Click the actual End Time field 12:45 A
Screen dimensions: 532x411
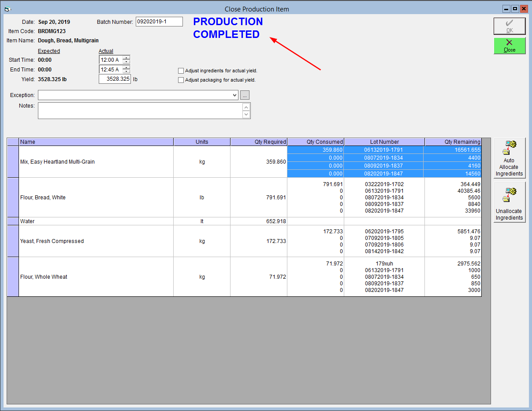pos(111,69)
